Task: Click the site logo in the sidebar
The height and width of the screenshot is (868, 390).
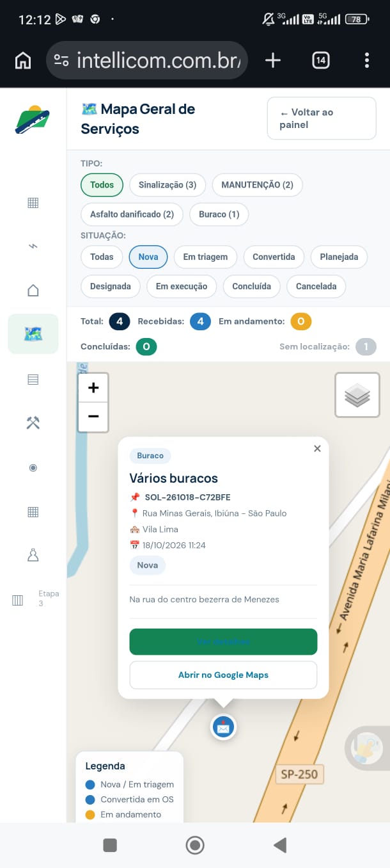Action: click(x=33, y=120)
